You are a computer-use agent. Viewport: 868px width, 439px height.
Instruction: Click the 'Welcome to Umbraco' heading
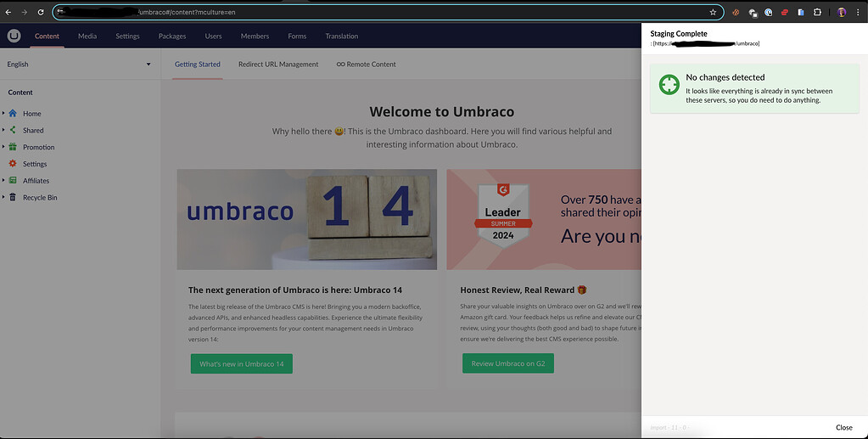point(442,111)
